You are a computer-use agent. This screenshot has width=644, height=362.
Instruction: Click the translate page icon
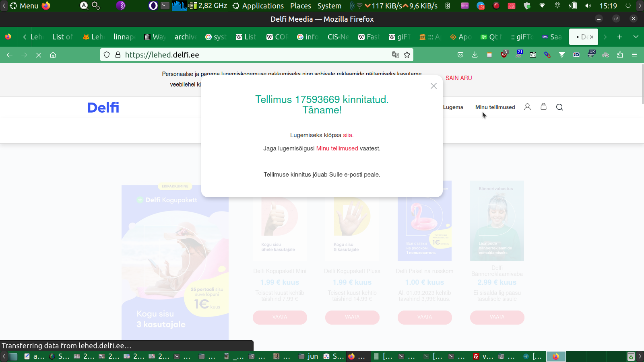tap(396, 55)
